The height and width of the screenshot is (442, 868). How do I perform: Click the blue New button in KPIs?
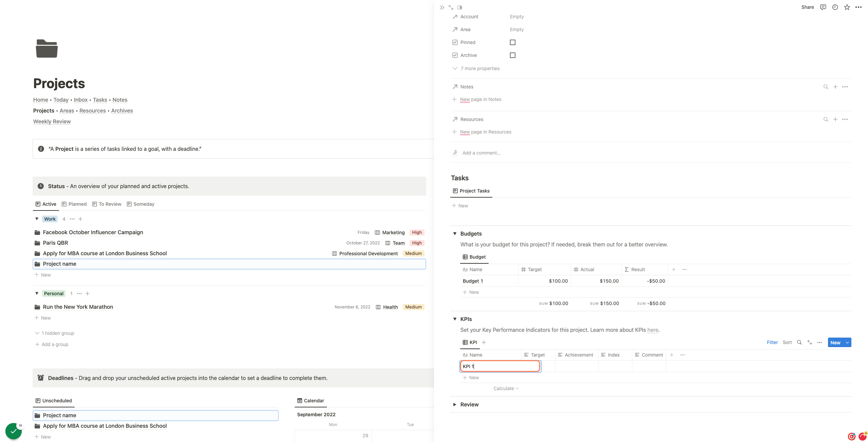click(835, 342)
